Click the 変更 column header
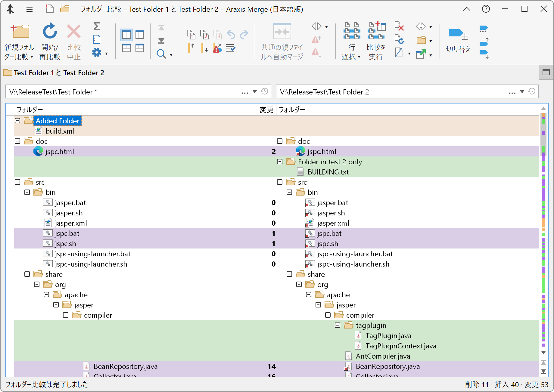This screenshot has height=392, width=554. pos(266,110)
